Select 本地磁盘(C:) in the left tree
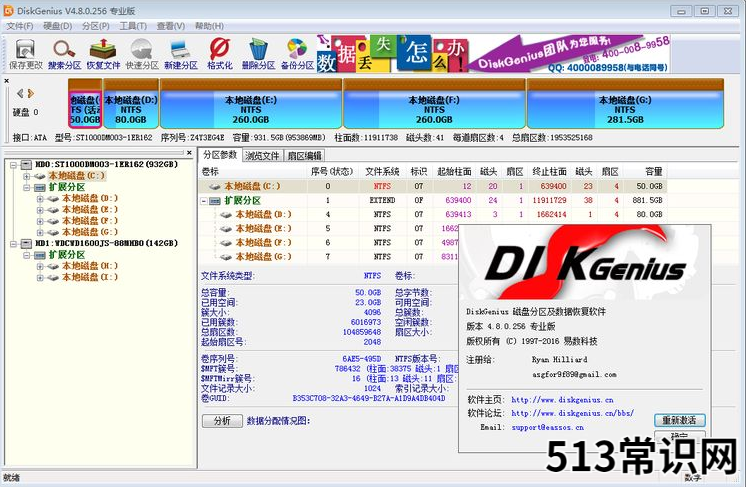The height and width of the screenshot is (487, 747). [76, 176]
